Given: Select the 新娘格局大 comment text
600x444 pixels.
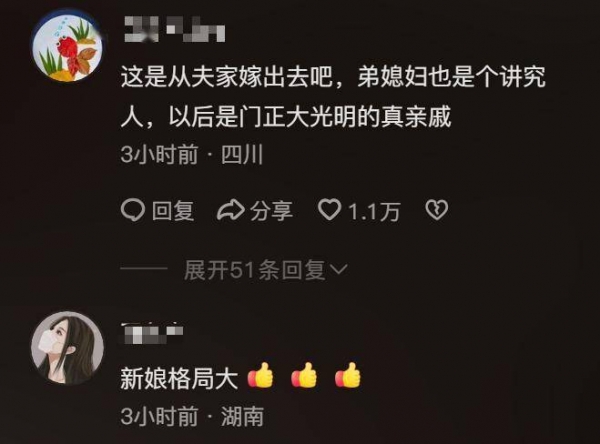Looking at the screenshot, I should coord(179,378).
